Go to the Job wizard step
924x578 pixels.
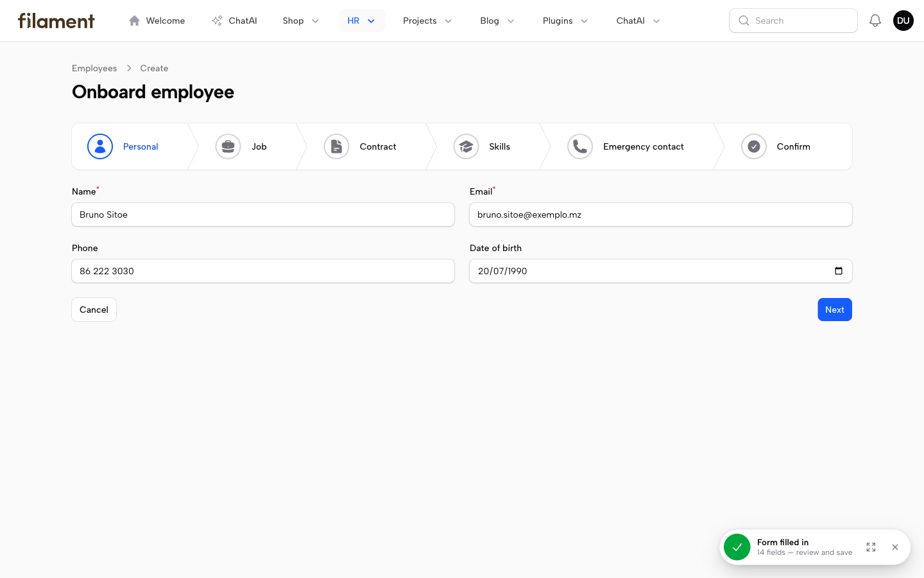pyautogui.click(x=243, y=146)
